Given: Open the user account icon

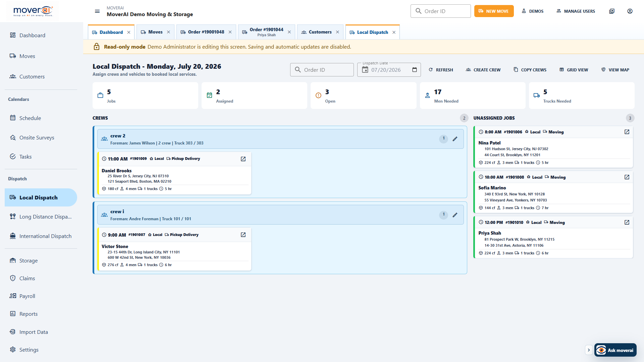Looking at the screenshot, I should click(x=630, y=11).
